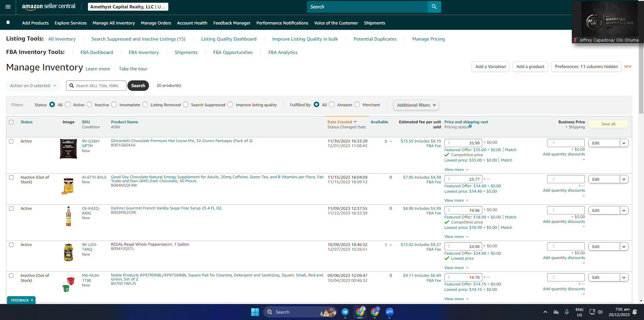
Task: Open the Edit dropdown arrow for Good Day row
Action: pos(624,179)
